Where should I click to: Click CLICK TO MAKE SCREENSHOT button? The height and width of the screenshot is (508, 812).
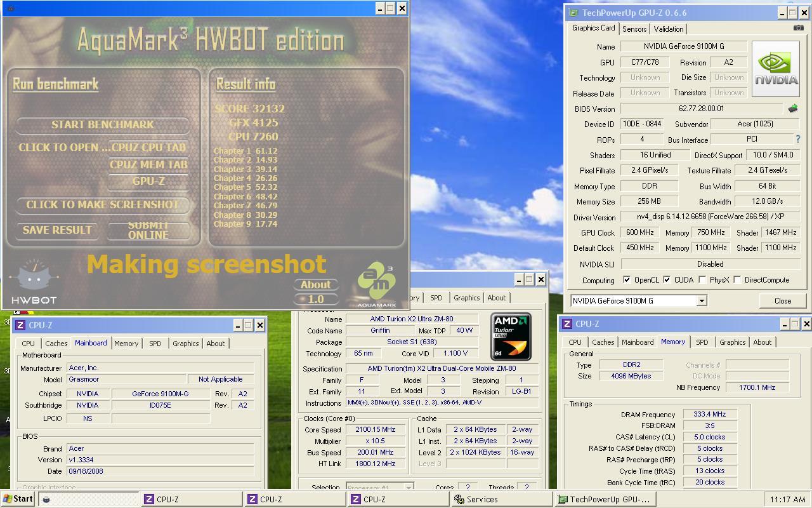tap(103, 205)
